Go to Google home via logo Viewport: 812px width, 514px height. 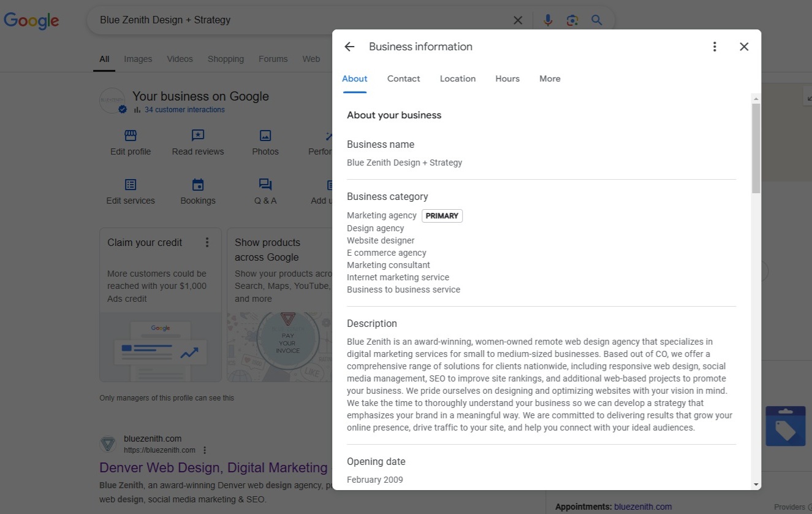point(31,20)
